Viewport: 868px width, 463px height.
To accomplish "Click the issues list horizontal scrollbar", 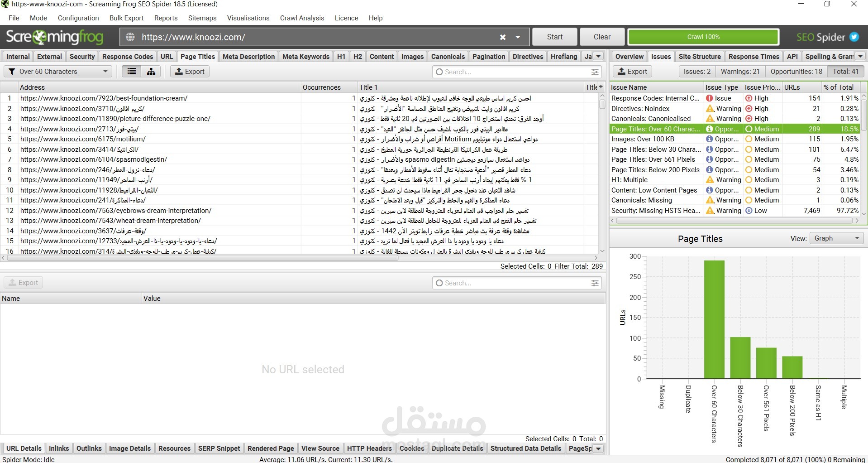I will tap(734, 221).
